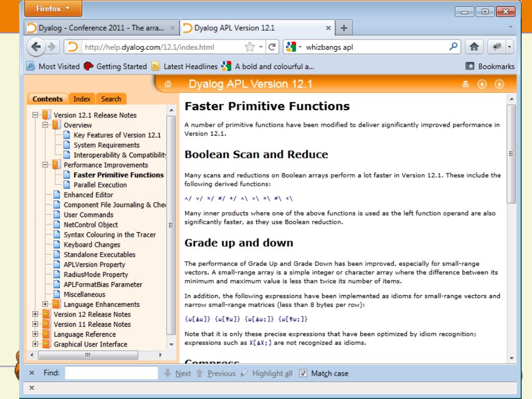Close the bottom status bar X

(32, 388)
